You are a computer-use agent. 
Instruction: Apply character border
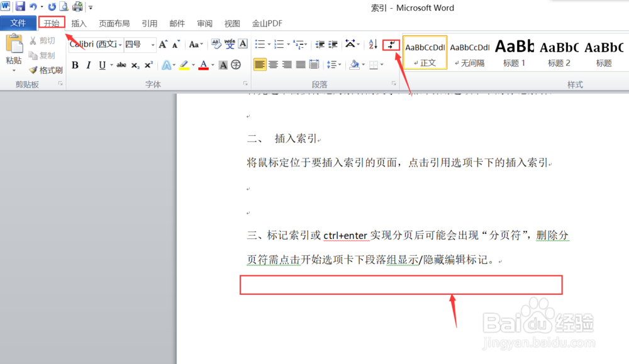(243, 44)
